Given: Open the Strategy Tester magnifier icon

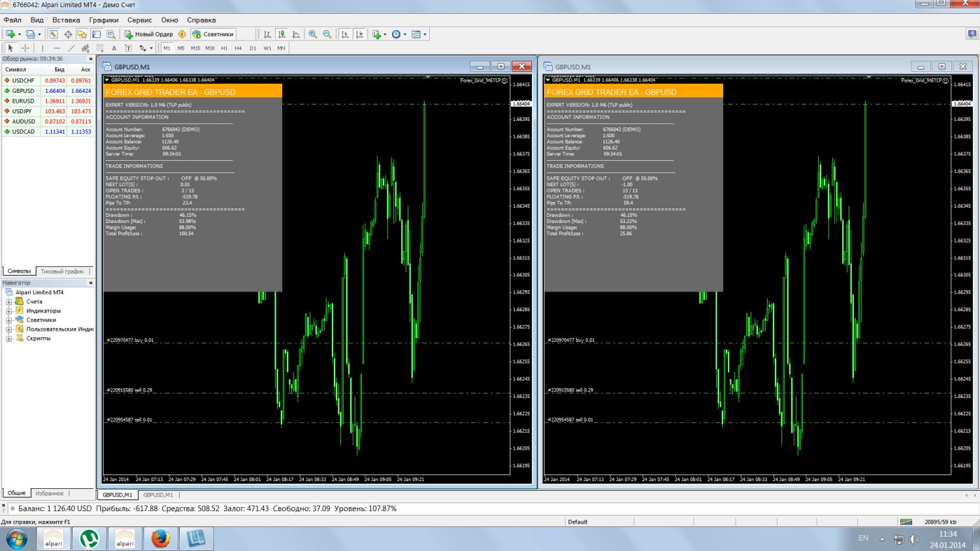Looking at the screenshot, I should click(x=111, y=34).
